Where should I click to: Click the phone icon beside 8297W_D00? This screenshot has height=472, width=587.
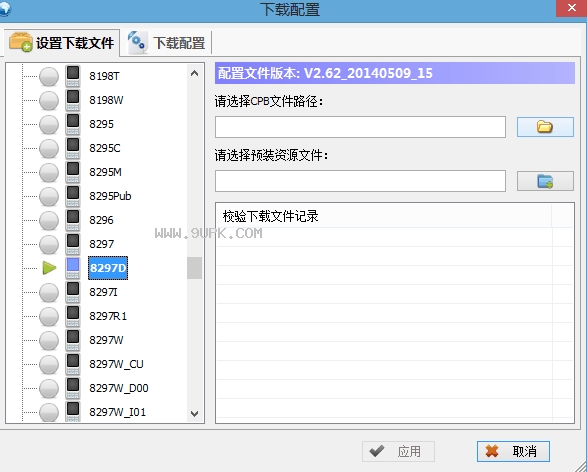pyautogui.click(x=73, y=388)
